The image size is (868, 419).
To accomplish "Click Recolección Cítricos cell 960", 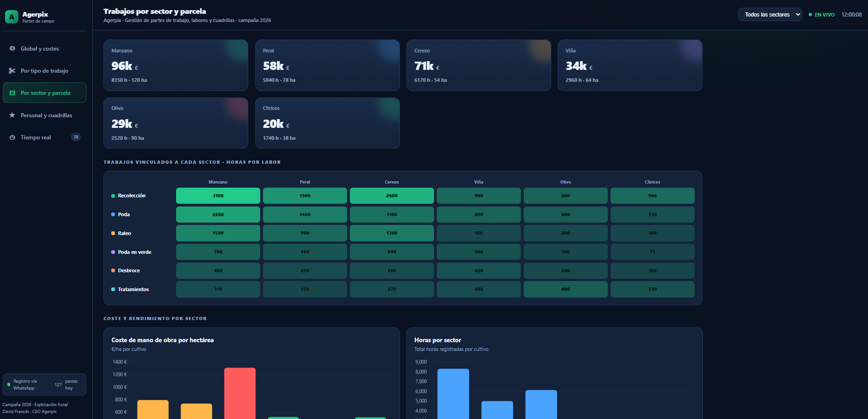I will click(652, 195).
